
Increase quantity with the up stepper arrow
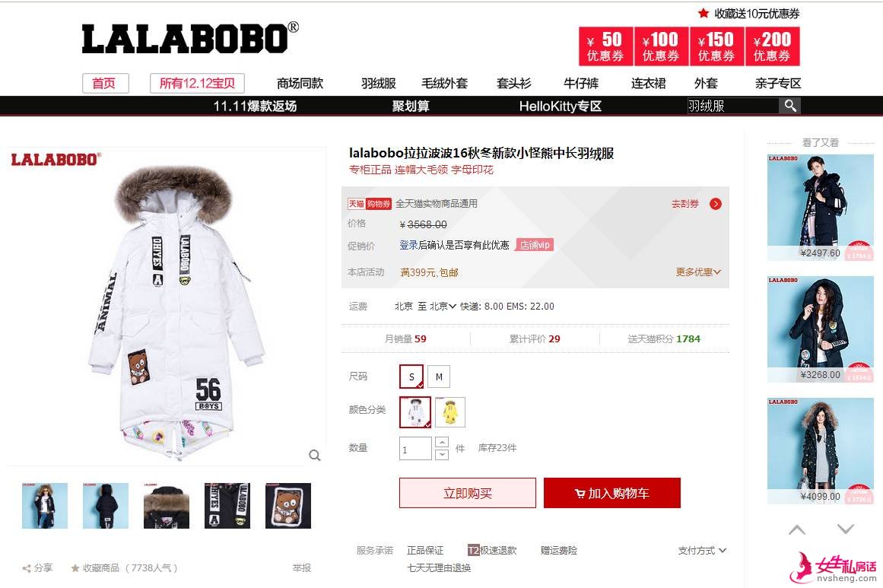point(442,442)
